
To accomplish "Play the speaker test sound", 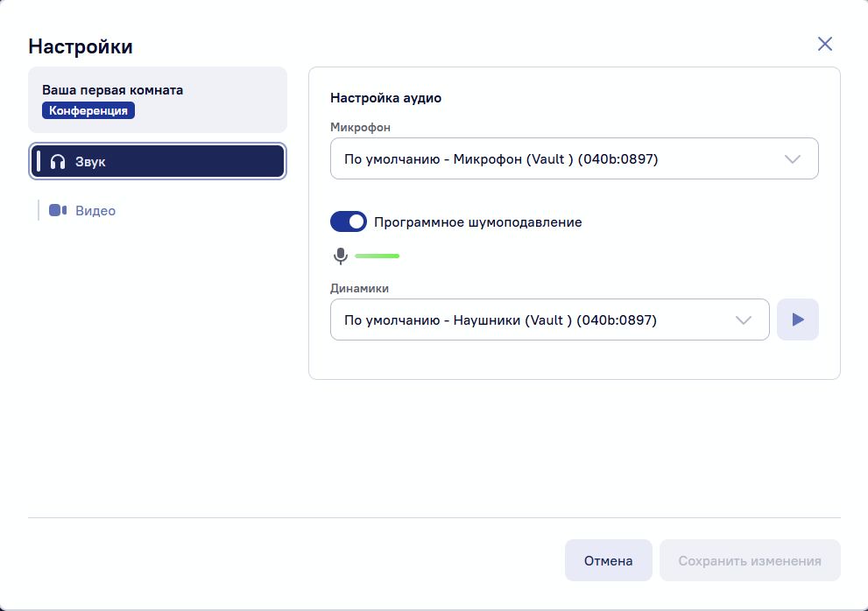I will click(x=798, y=320).
